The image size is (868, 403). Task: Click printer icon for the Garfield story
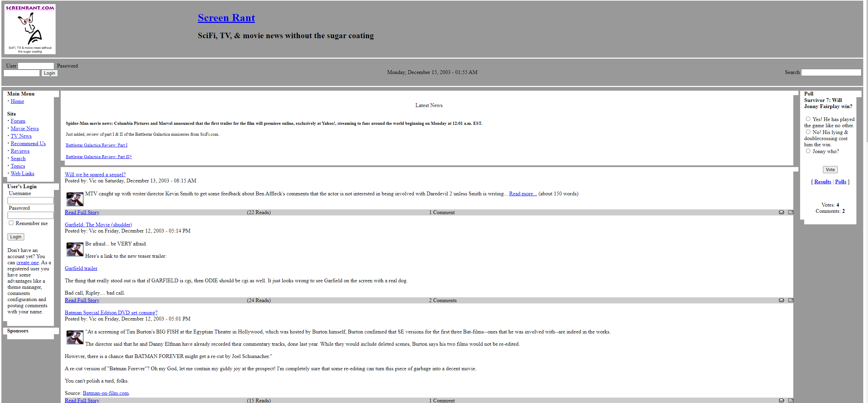tap(781, 300)
